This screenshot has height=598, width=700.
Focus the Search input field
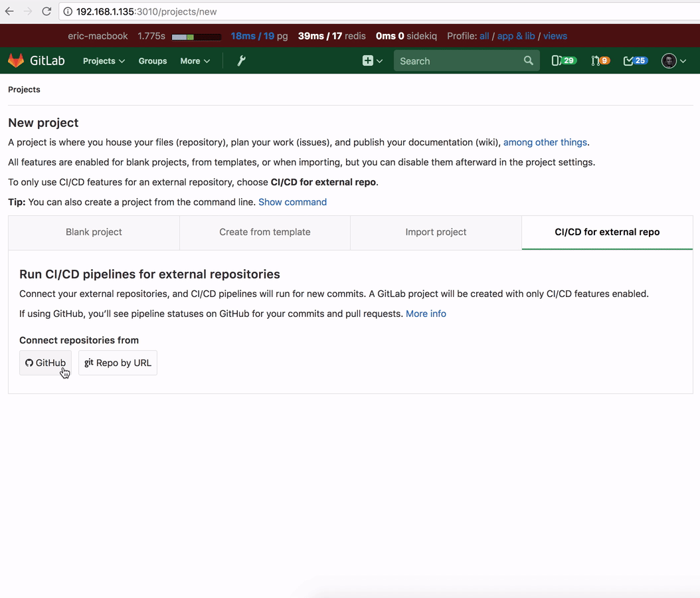458,60
